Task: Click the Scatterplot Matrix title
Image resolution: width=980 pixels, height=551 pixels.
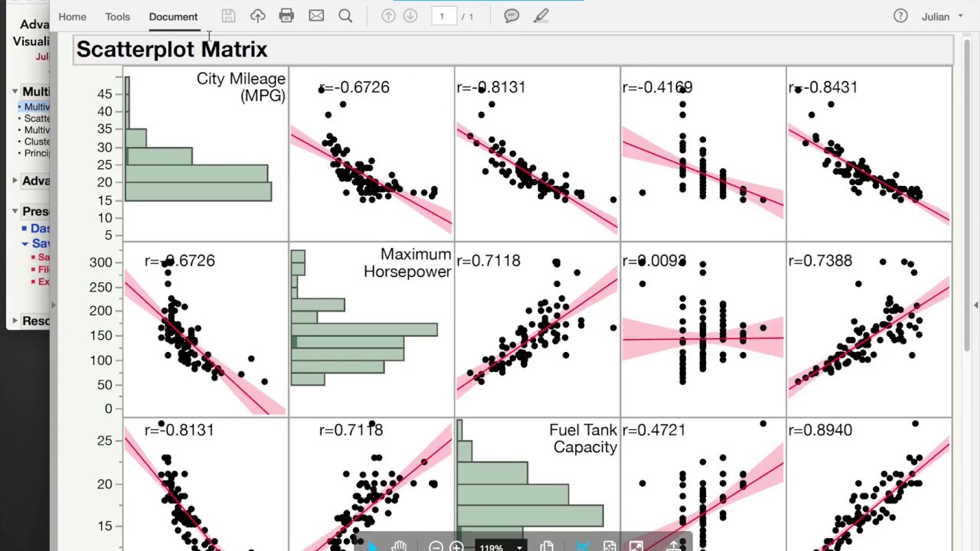Action: click(x=171, y=49)
